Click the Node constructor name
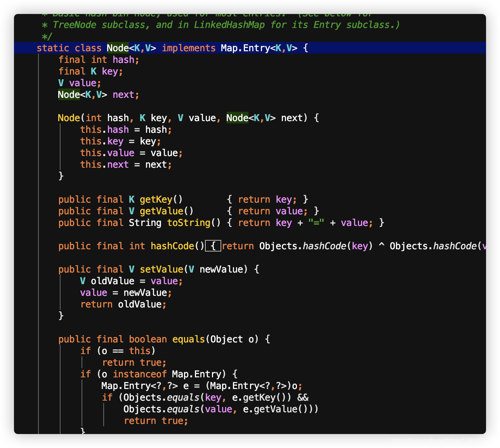Viewport: 500px width, 448px height. tap(69, 118)
